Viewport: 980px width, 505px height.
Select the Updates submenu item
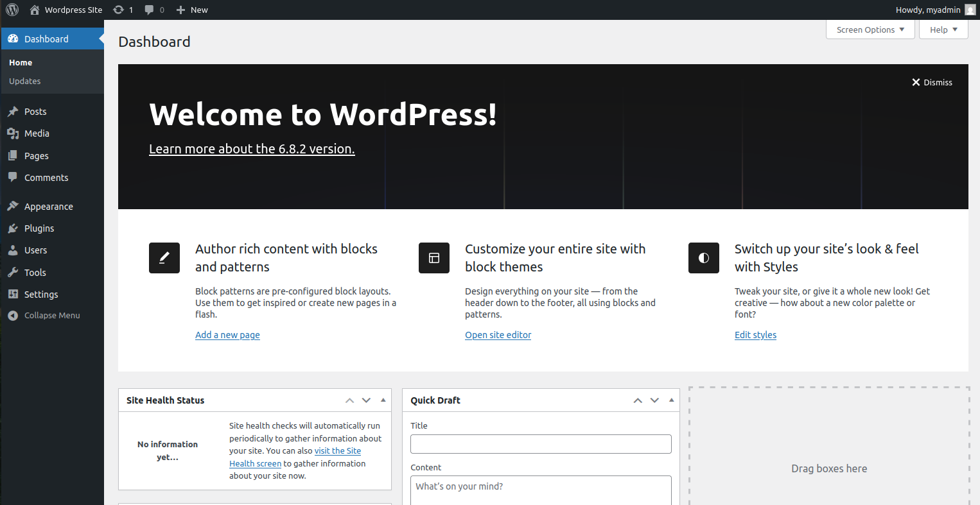pos(25,81)
